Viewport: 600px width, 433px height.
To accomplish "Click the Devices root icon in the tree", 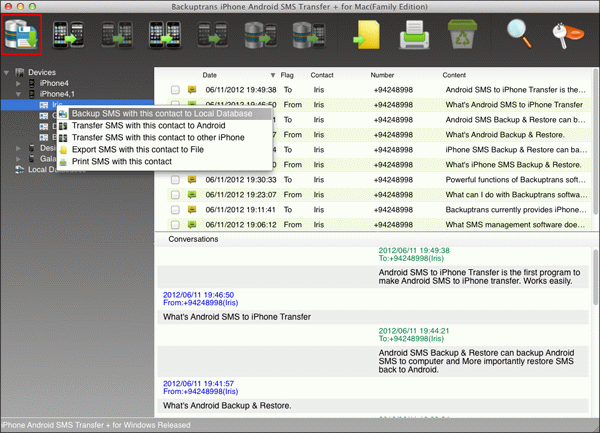I will (x=20, y=72).
